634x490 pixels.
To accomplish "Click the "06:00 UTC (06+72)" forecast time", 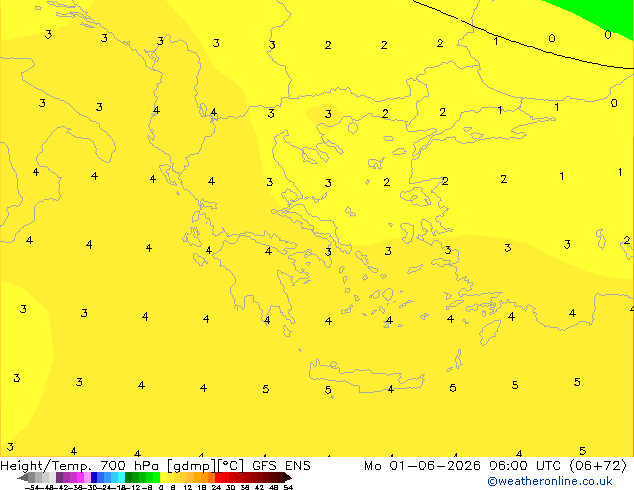I will tap(558, 465).
